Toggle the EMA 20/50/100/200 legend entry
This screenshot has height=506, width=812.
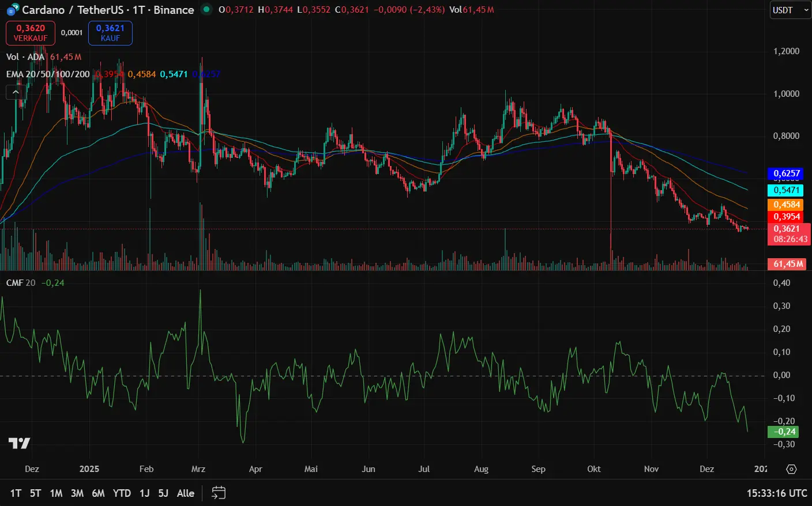point(47,74)
